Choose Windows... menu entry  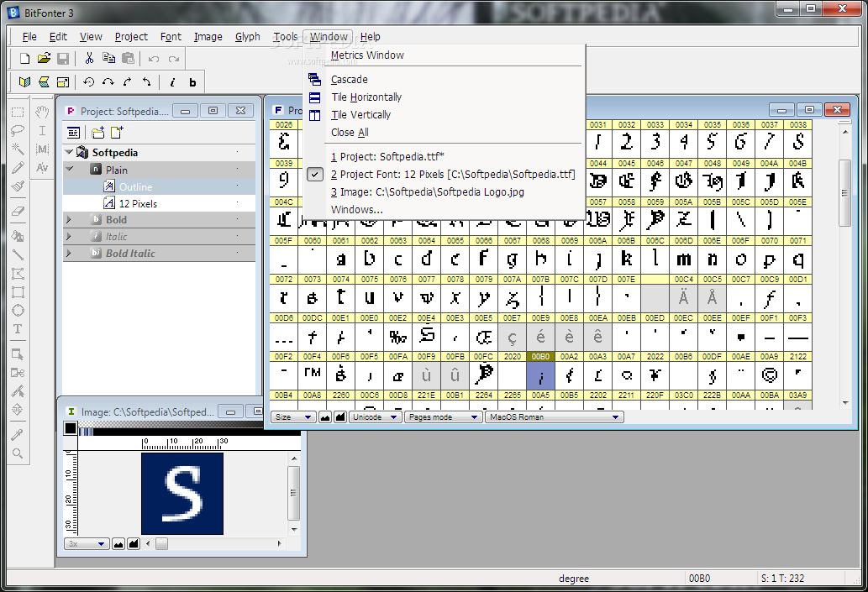(x=356, y=210)
